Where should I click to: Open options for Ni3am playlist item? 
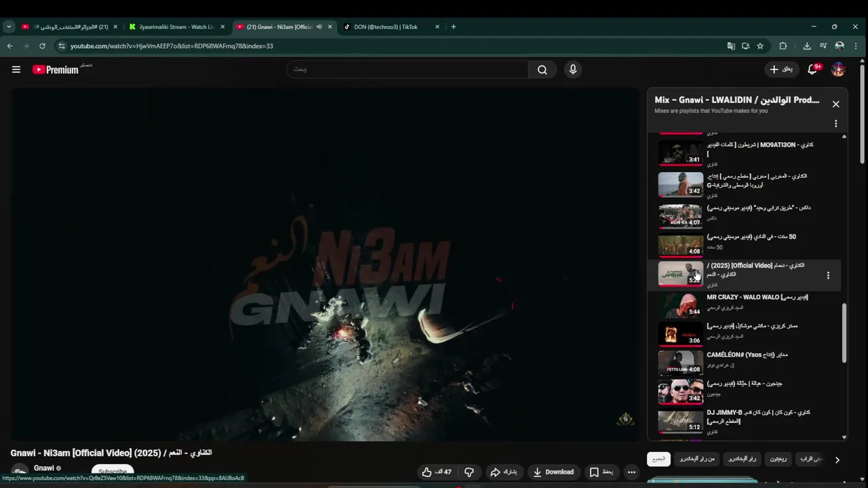tap(828, 275)
